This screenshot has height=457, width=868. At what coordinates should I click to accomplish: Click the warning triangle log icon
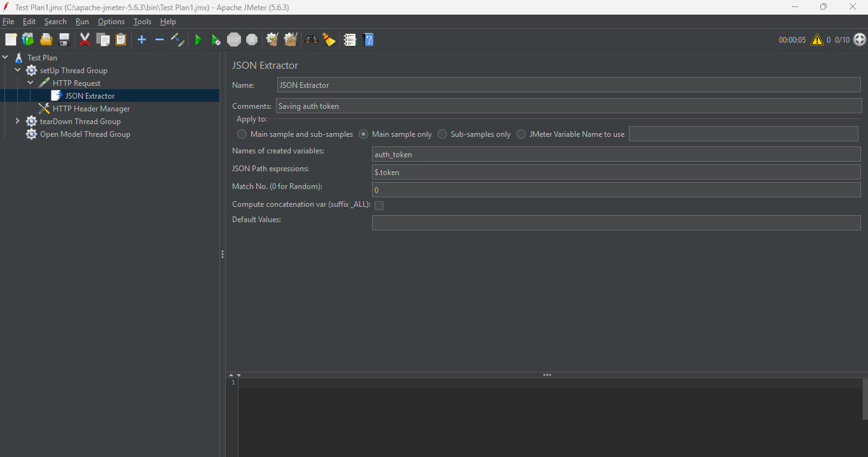tap(817, 39)
